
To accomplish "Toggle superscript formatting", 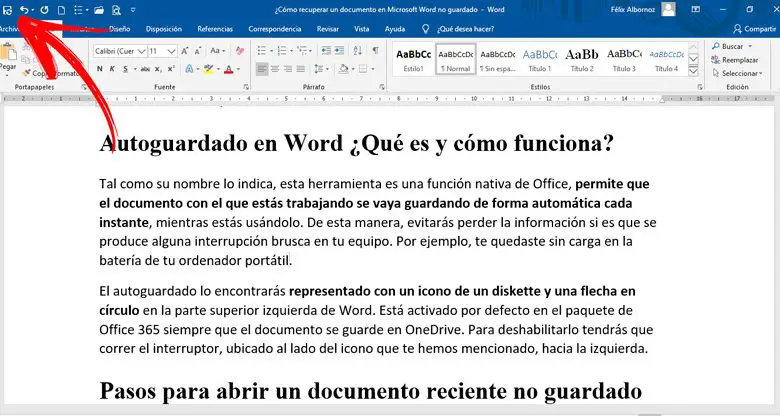I will [x=171, y=69].
